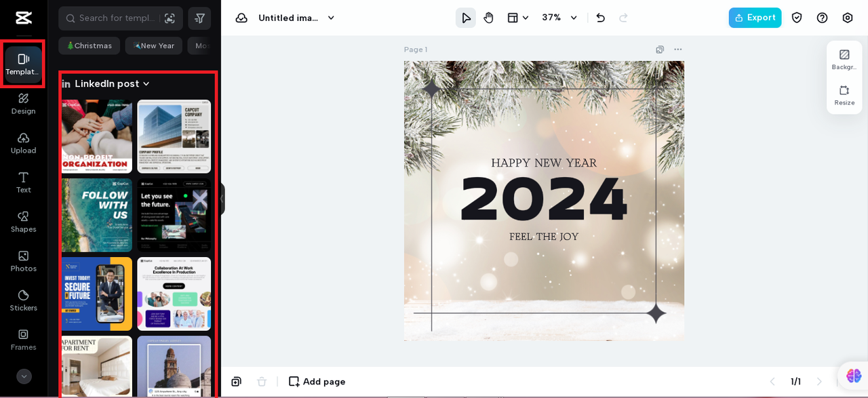
Task: Choose the Let you see the future template
Action: [x=174, y=215]
